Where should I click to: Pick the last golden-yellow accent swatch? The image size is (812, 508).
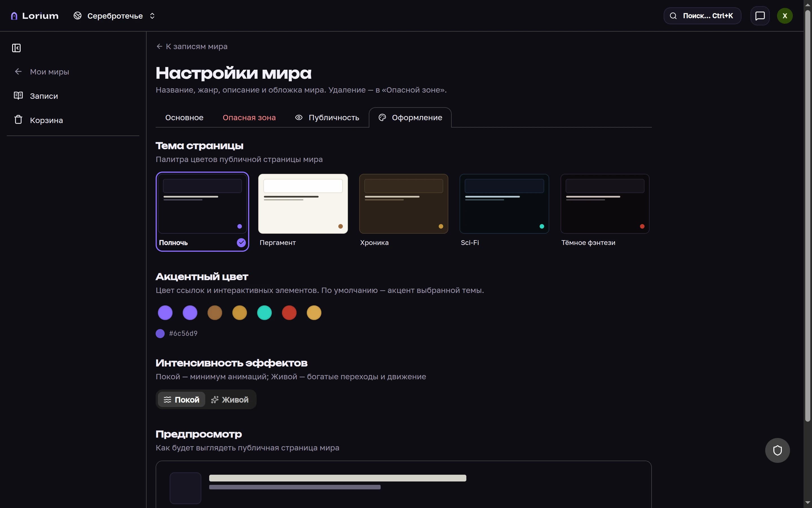pyautogui.click(x=314, y=313)
